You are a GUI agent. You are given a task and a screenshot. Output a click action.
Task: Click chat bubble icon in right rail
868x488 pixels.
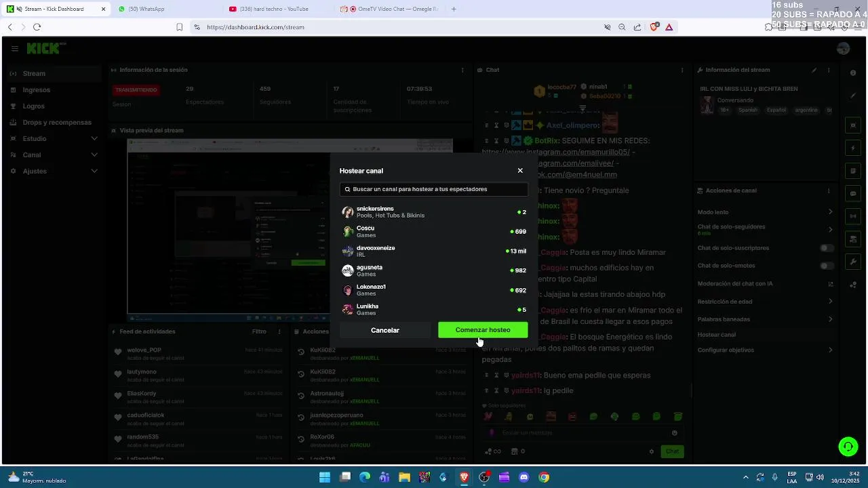pyautogui.click(x=853, y=193)
